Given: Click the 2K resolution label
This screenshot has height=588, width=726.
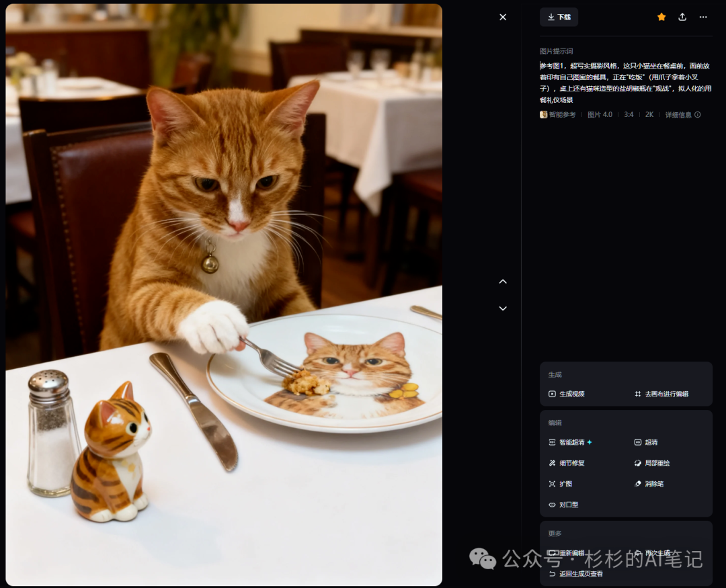Looking at the screenshot, I should point(649,115).
